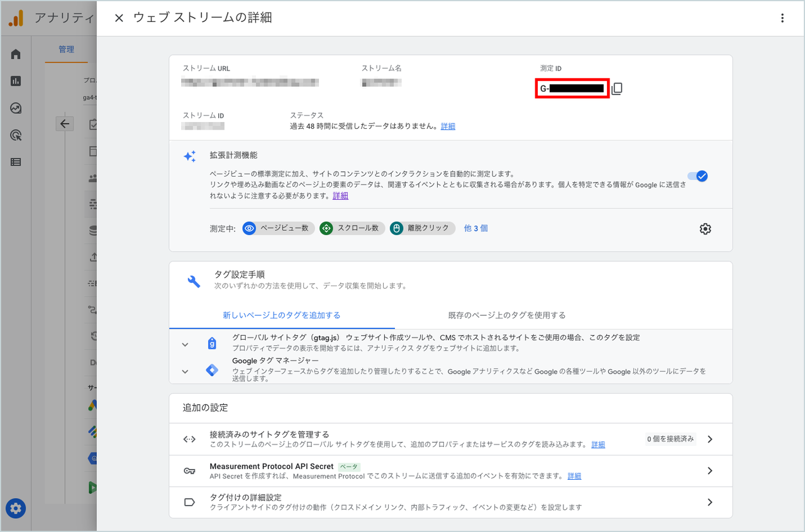The height and width of the screenshot is (532, 805).
Task: Click the タグ付けの詳細設定 title
Action: [x=245, y=497]
